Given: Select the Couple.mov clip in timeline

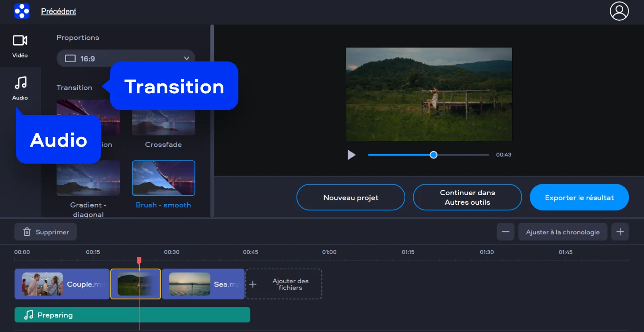Looking at the screenshot, I should [62, 284].
